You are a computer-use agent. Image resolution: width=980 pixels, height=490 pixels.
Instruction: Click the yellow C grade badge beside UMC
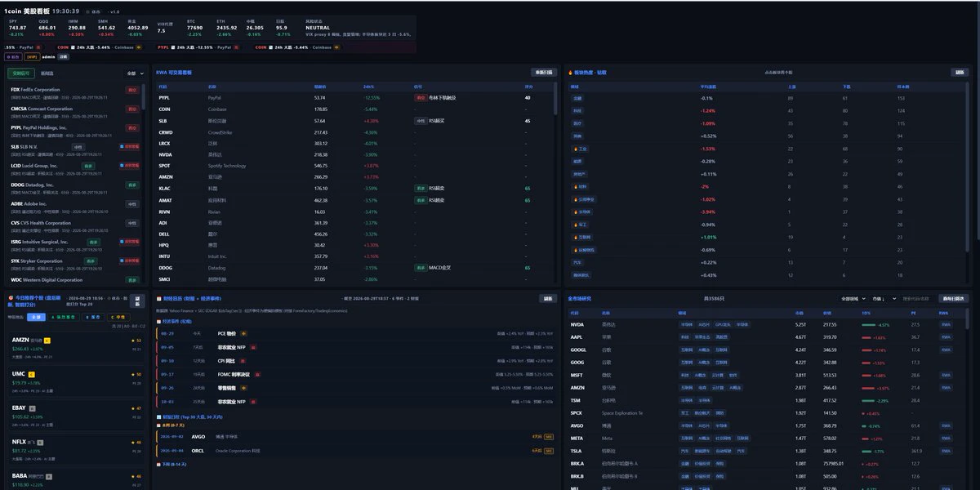pyautogui.click(x=31, y=374)
